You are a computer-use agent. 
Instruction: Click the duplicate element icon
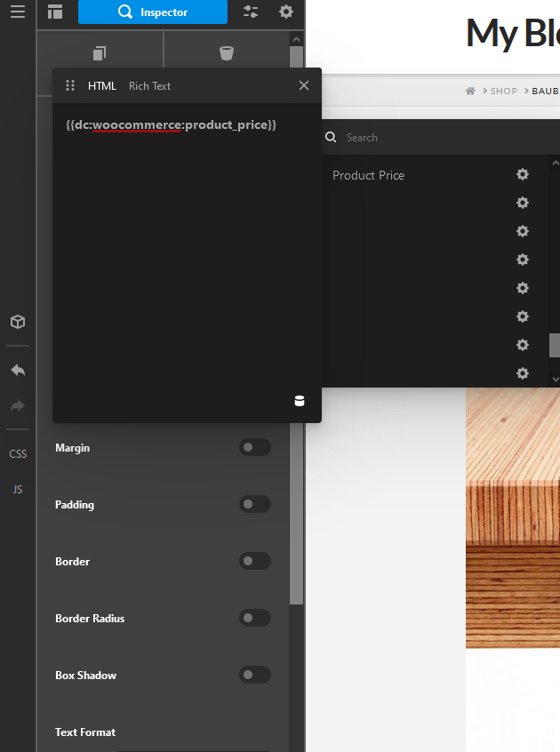tap(100, 53)
